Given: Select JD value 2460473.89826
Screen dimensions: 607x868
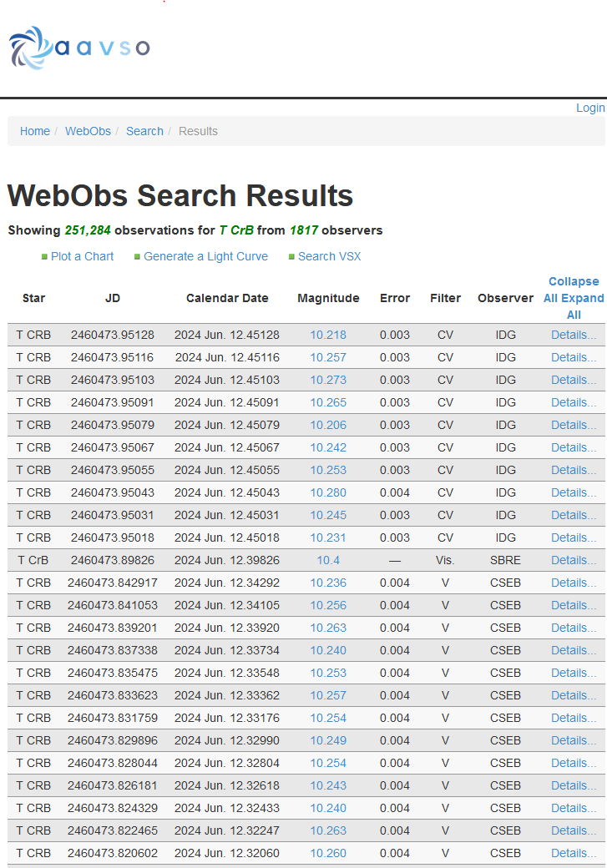Looking at the screenshot, I should pos(113,560).
